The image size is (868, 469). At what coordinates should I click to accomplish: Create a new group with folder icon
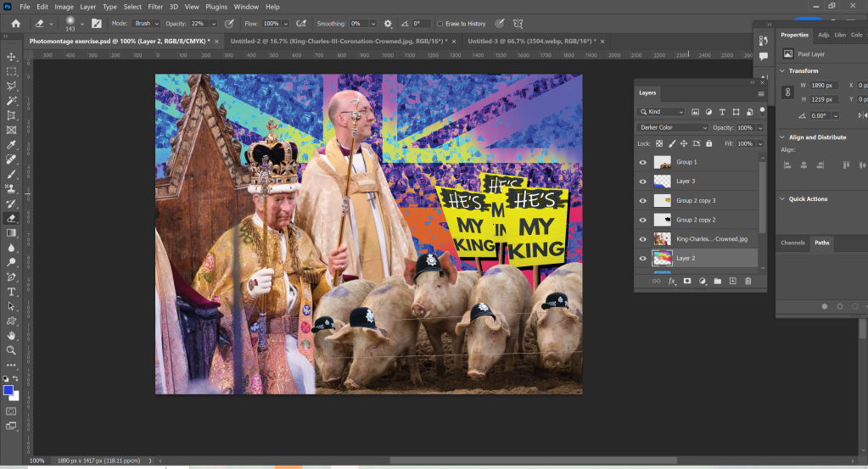717,281
